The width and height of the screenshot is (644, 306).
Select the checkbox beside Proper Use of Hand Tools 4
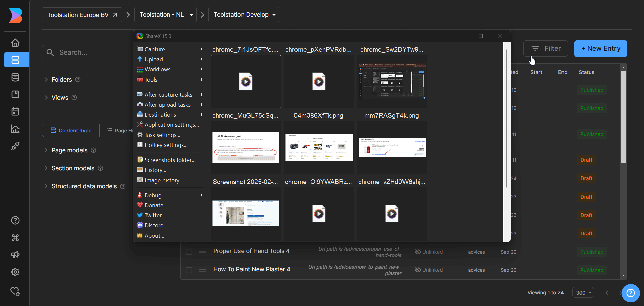click(x=189, y=252)
